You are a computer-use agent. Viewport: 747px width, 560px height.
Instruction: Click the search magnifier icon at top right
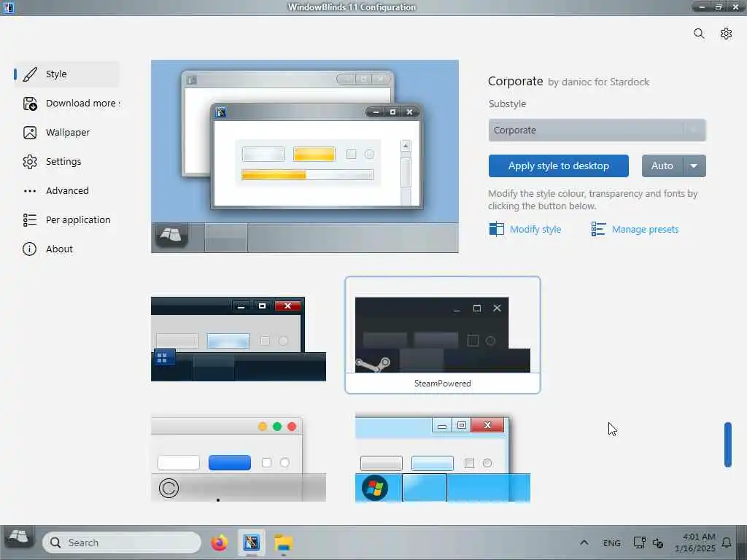[699, 34]
